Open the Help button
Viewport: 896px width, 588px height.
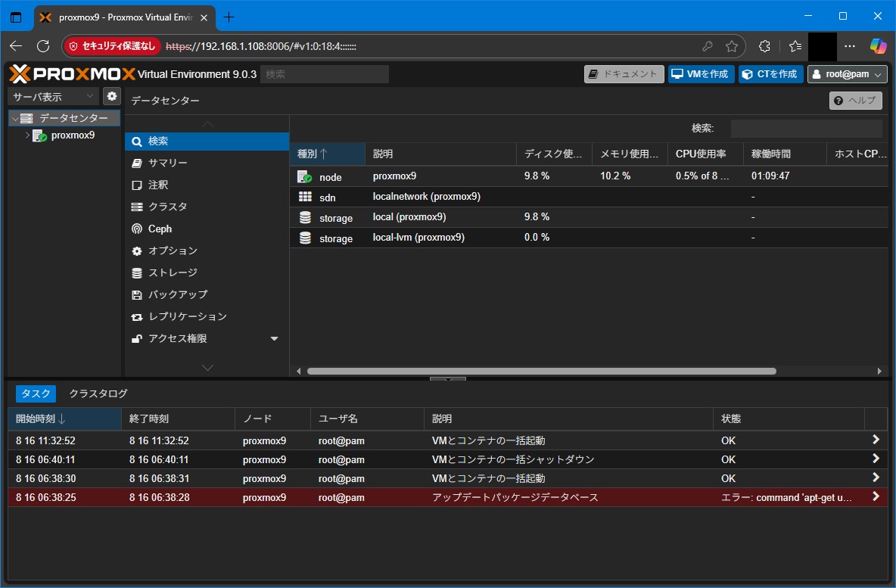click(x=855, y=101)
